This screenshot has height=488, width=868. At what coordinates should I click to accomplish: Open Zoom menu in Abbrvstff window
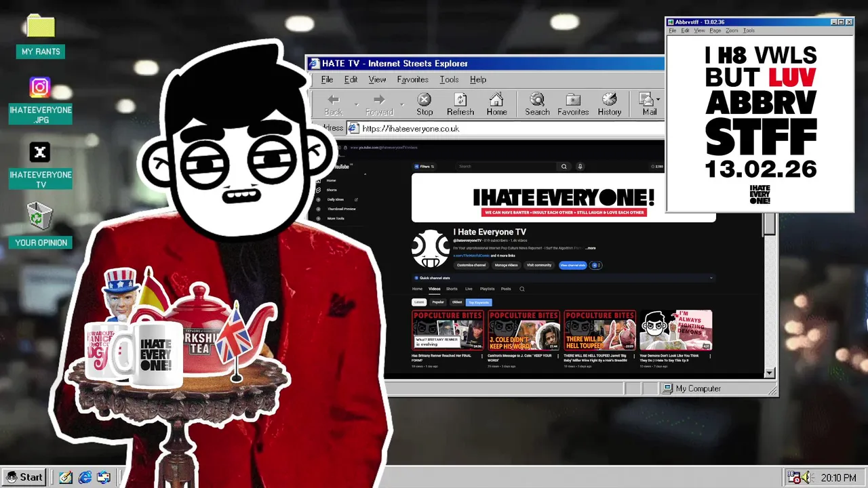pos(732,30)
